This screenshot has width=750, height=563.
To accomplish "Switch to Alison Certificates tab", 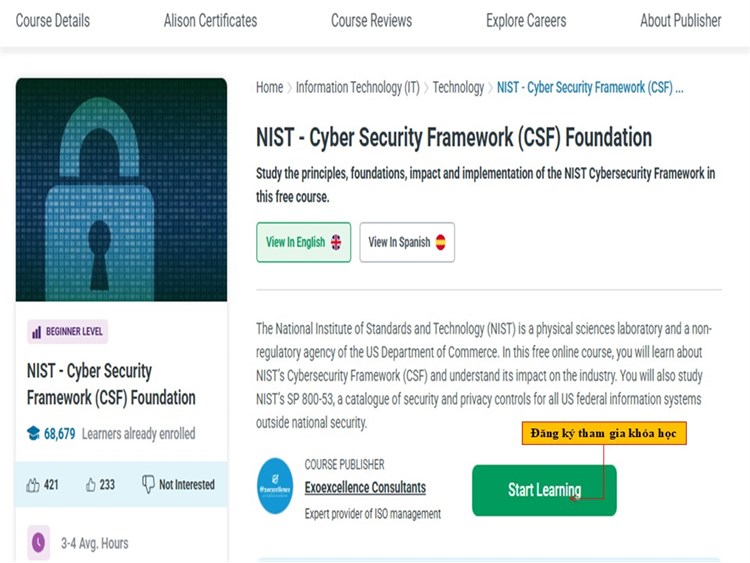I will (210, 20).
